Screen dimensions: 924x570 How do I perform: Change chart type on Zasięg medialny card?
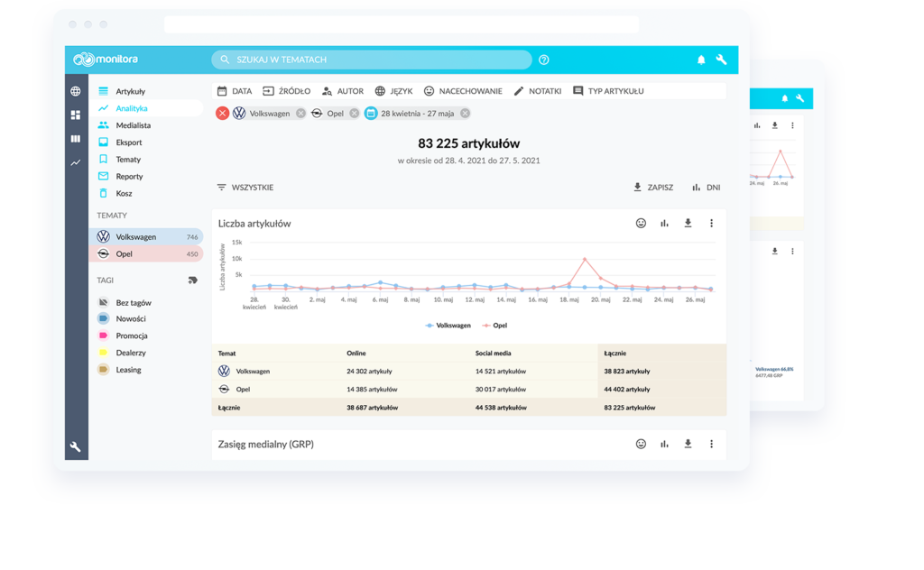(x=665, y=444)
